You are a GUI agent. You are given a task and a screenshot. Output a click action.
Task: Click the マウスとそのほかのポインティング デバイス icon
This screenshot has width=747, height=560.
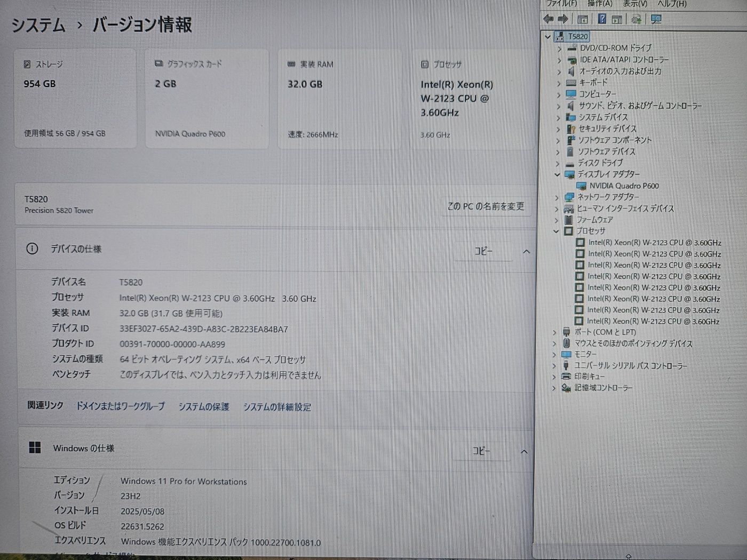click(x=566, y=343)
